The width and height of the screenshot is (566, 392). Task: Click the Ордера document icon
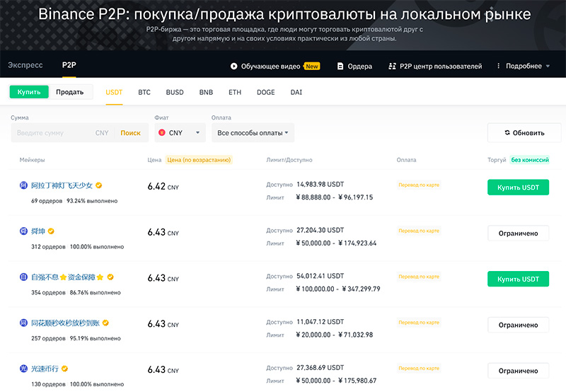[340, 66]
